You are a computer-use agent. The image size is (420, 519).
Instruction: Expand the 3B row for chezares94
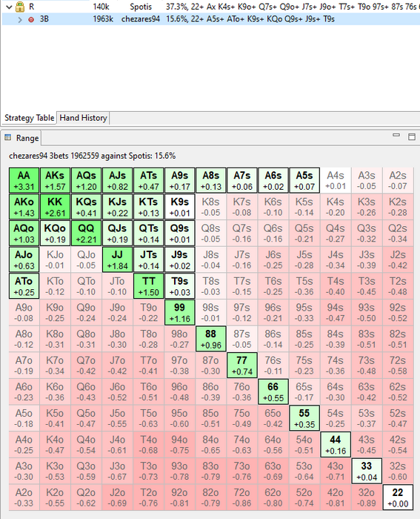[20, 19]
